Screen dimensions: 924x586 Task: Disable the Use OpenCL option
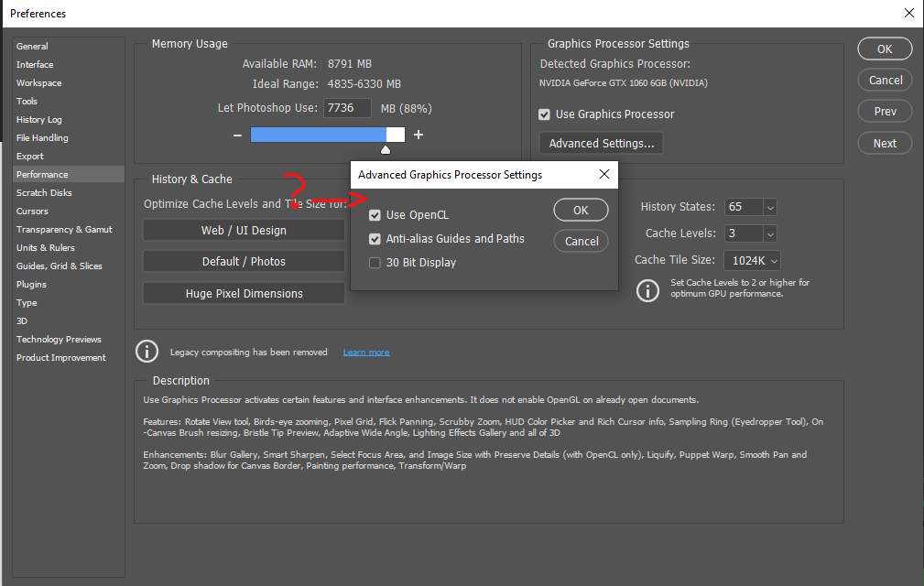coord(375,215)
